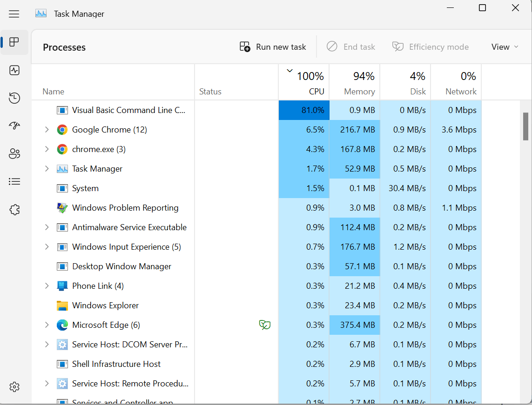Go to the Users page icon

tap(14, 153)
